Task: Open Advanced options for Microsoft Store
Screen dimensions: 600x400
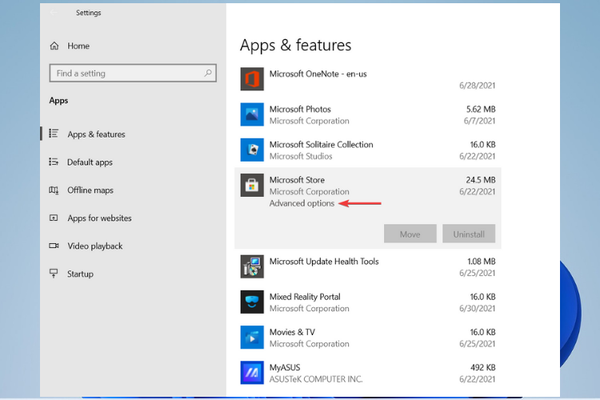Action: (301, 204)
